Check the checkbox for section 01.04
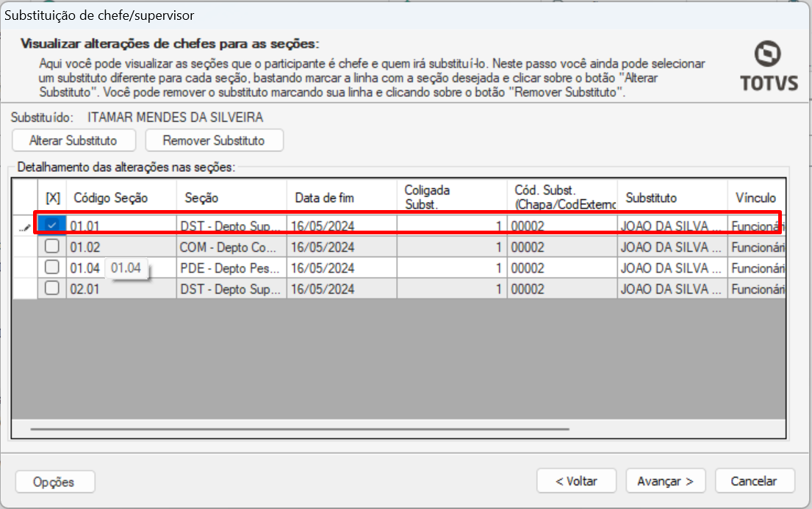812x509 pixels. point(52,268)
